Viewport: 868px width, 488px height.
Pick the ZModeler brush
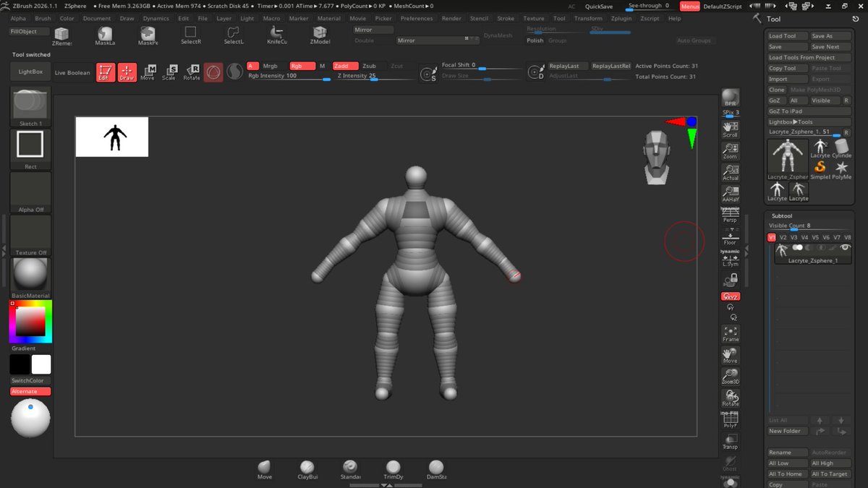[x=320, y=35]
